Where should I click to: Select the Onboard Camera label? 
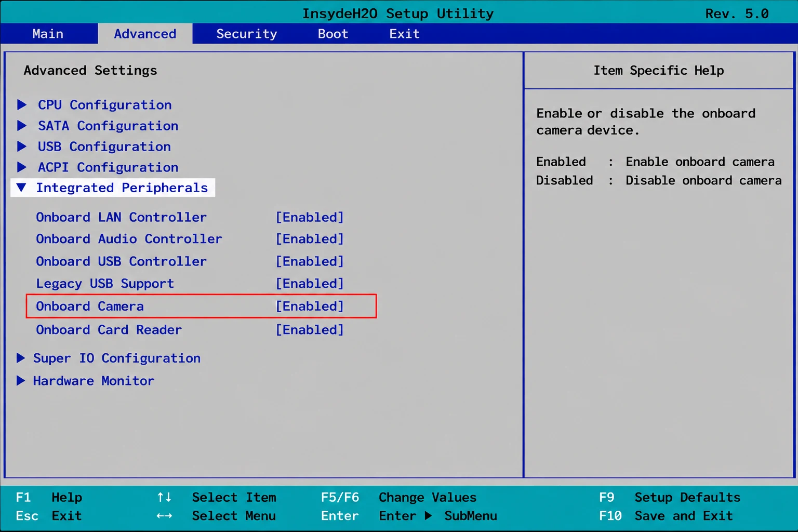(90, 306)
